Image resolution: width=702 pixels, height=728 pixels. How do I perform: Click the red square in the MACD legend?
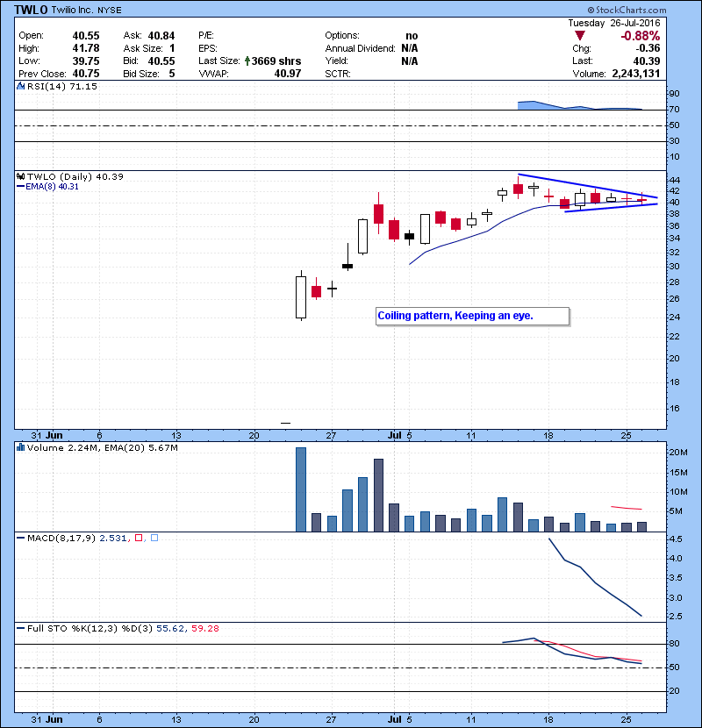click(139, 538)
